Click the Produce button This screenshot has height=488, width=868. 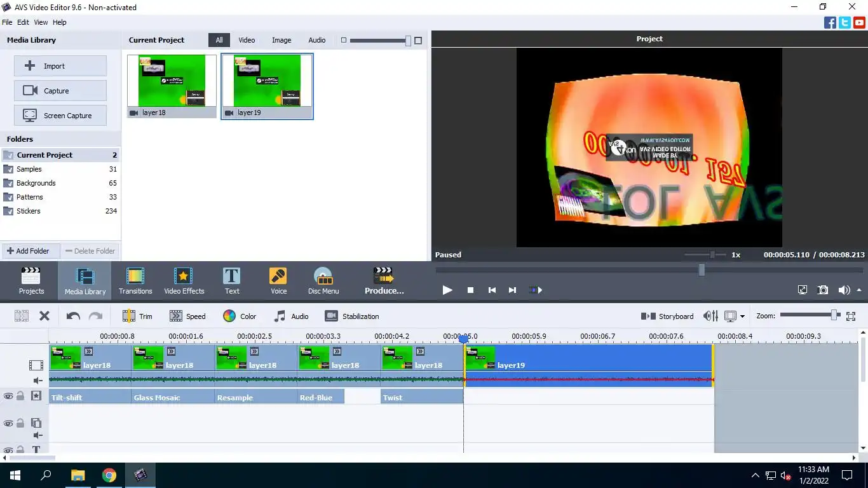pyautogui.click(x=384, y=281)
